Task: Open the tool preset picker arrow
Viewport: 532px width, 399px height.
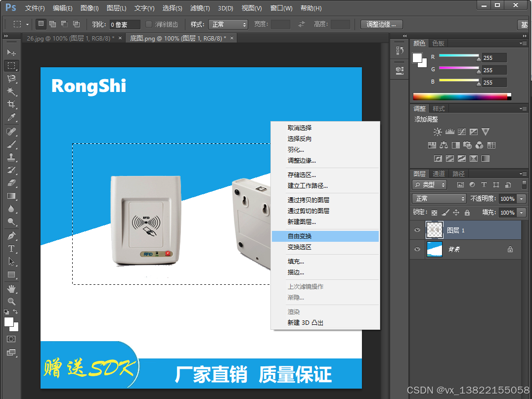Action: 28,24
